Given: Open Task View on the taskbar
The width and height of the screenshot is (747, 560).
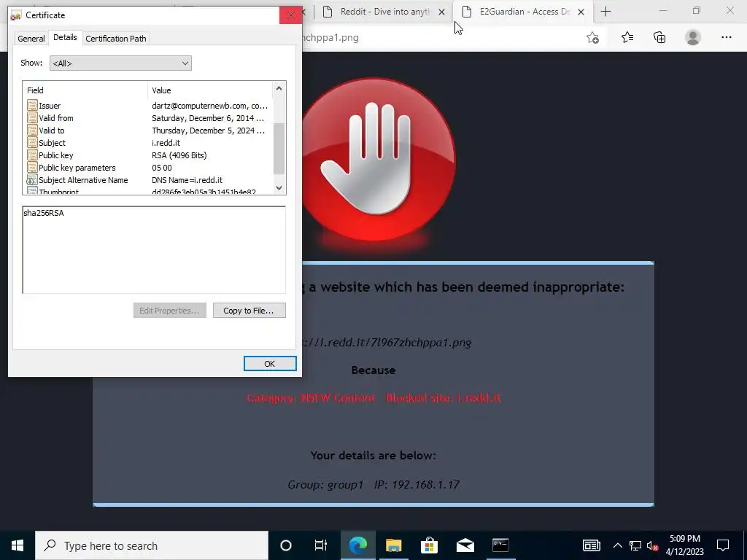Looking at the screenshot, I should click(x=321, y=545).
